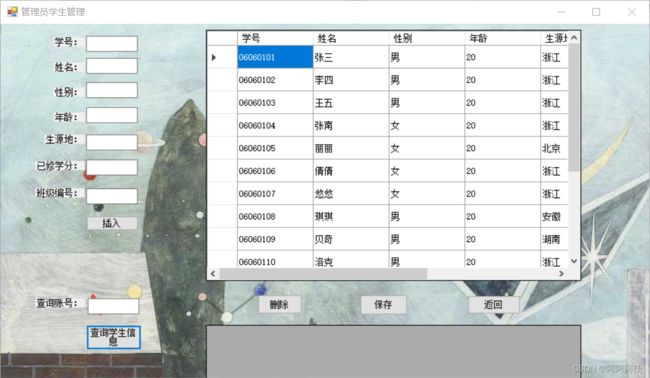
Task: Click the 保存 button
Action: (383, 305)
